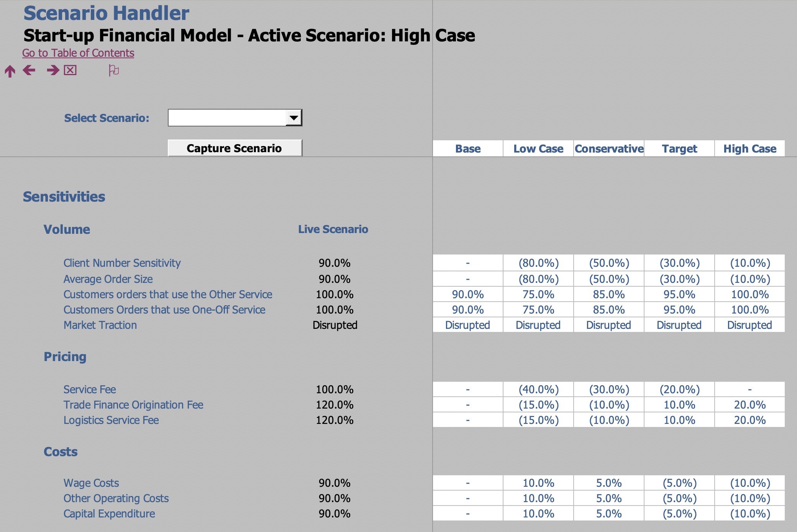The height and width of the screenshot is (532, 797).
Task: Click the Low Case column header
Action: tap(537, 149)
